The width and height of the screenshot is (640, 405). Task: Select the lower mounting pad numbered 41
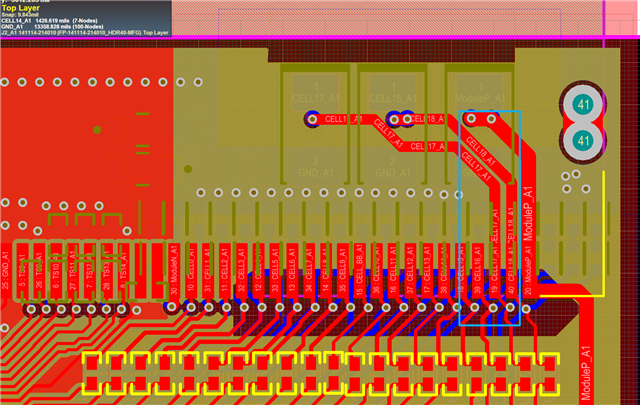click(582, 141)
